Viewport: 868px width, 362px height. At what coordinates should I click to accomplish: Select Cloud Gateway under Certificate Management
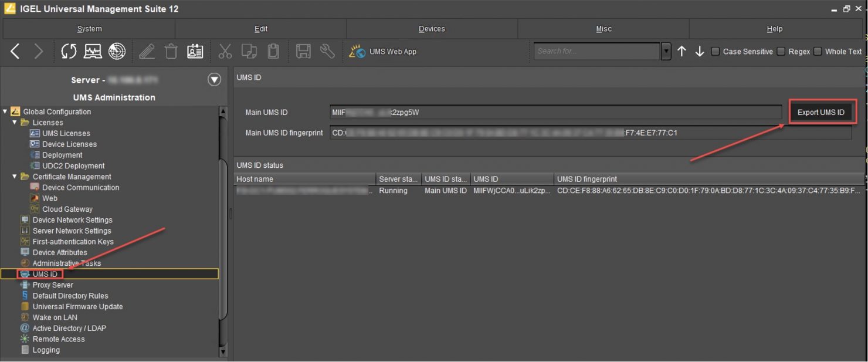(67, 209)
